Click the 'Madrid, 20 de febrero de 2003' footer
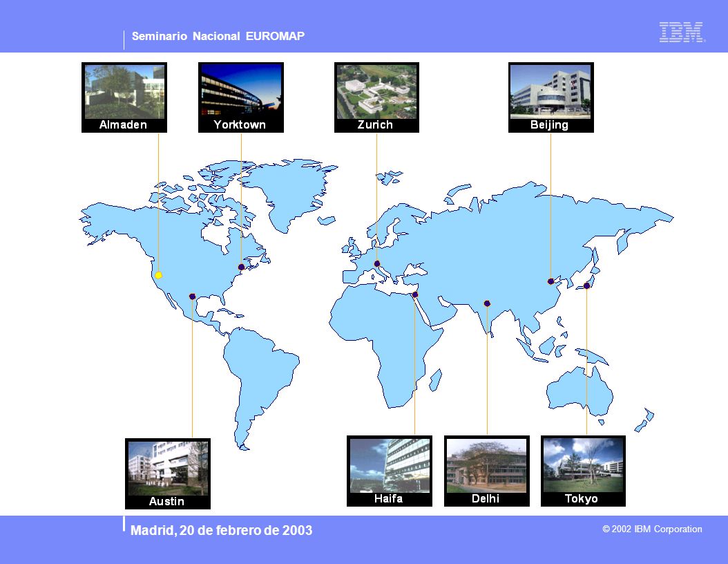Screen dimensions: 728x564 pyautogui.click(x=222, y=530)
